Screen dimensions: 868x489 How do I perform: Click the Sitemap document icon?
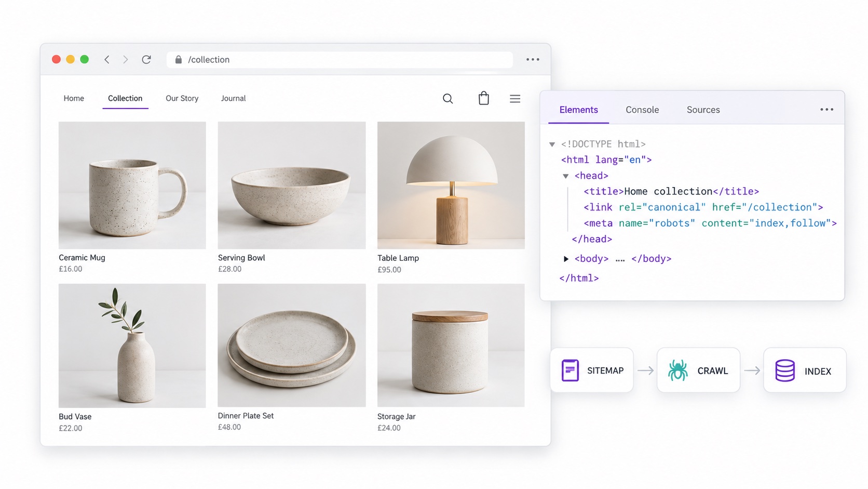pos(570,371)
